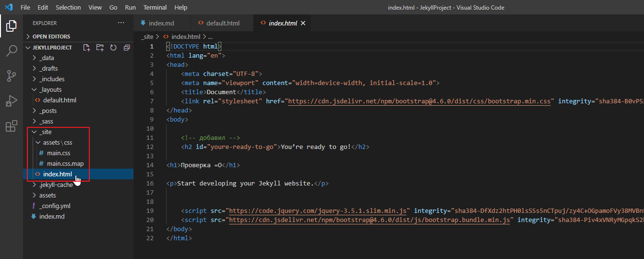This screenshot has width=644, height=259.
Task: Open _config.yml from the file tree
Action: pyautogui.click(x=55, y=206)
